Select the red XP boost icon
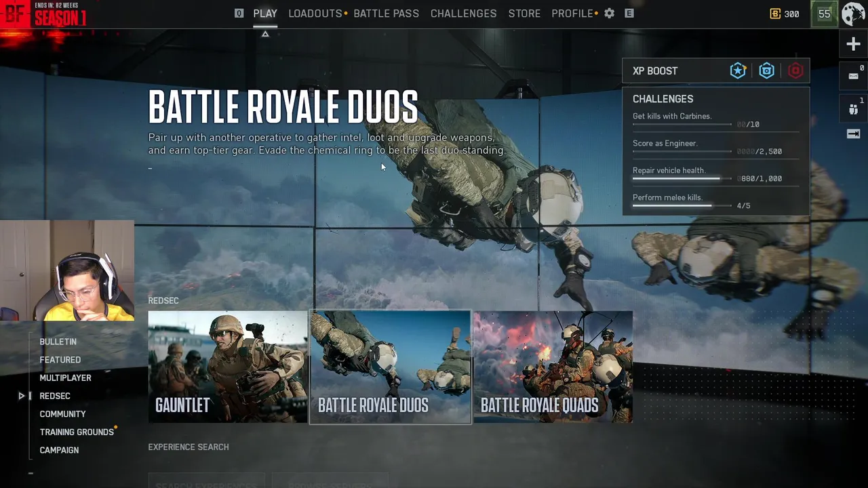868x488 pixels. tap(795, 70)
